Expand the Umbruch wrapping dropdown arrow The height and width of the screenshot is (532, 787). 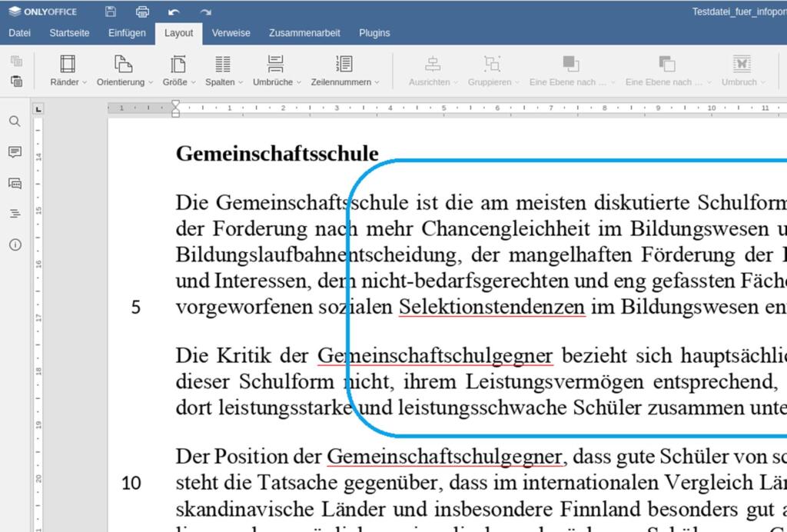tap(763, 82)
